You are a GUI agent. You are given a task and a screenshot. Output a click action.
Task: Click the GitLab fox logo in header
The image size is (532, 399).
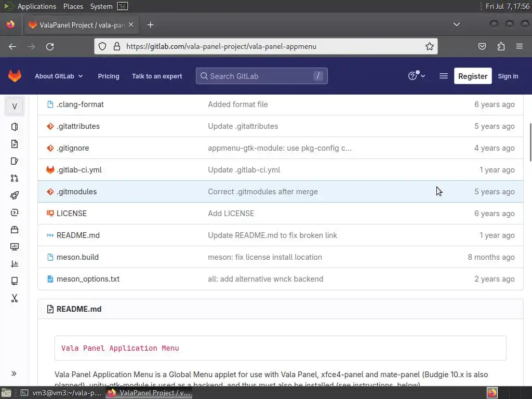(15, 76)
